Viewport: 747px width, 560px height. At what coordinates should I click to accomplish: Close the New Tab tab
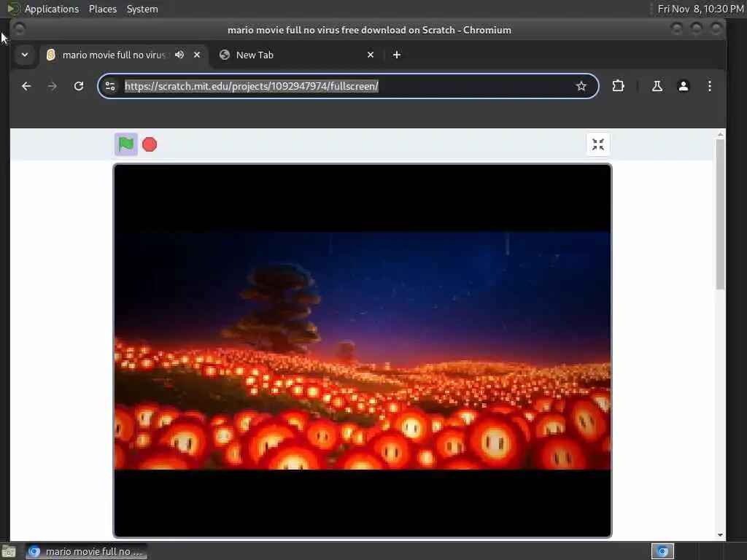pyautogui.click(x=371, y=55)
